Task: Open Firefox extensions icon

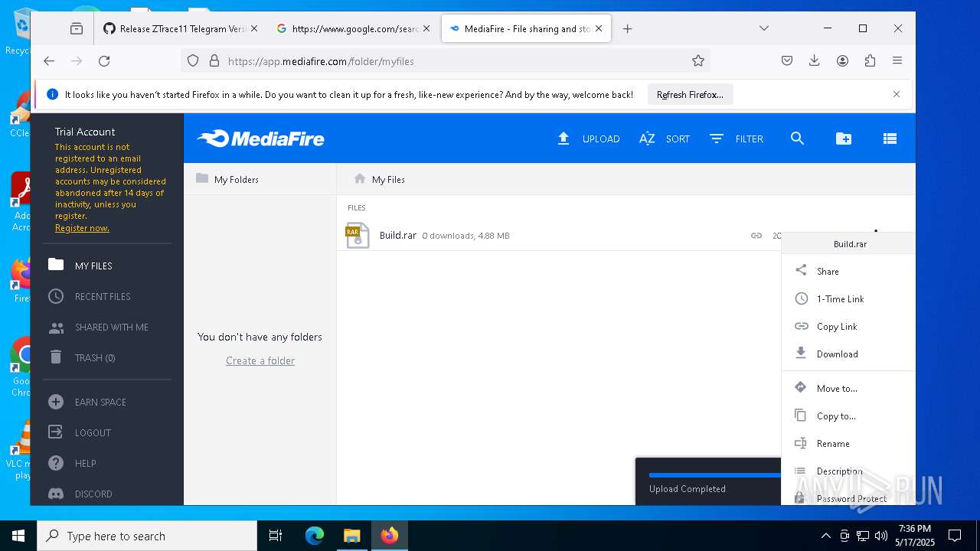Action: point(870,60)
